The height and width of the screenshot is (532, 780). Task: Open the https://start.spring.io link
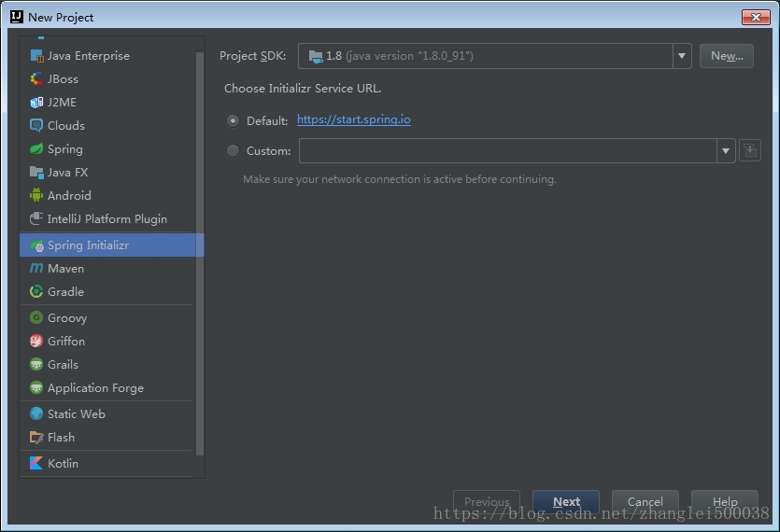(354, 119)
